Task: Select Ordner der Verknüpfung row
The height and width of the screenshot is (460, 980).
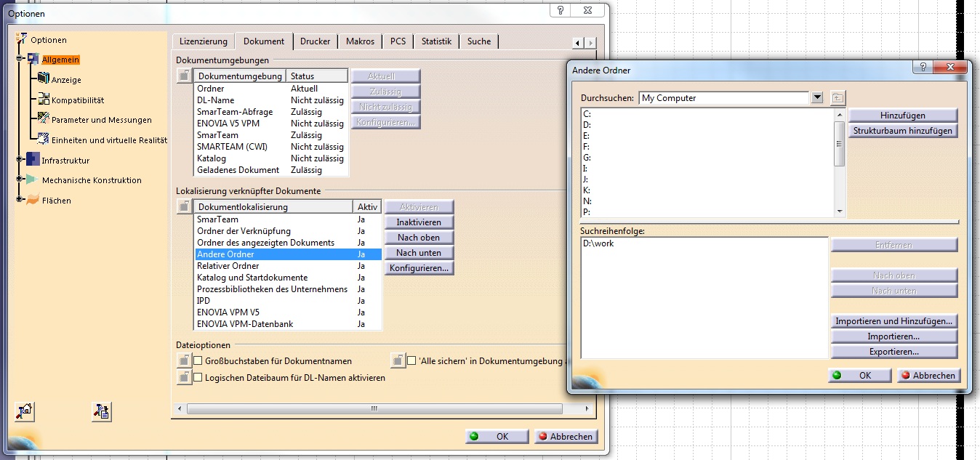Action: coord(288,231)
